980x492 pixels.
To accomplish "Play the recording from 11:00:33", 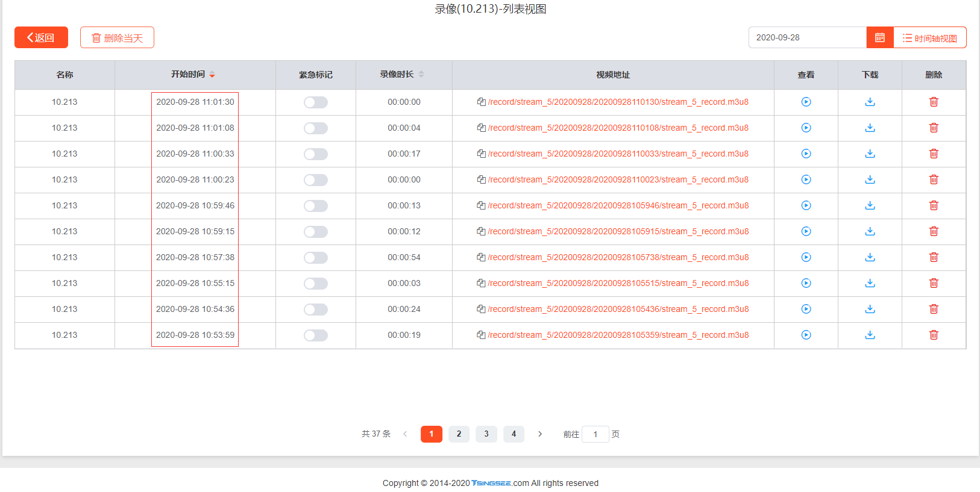I will coord(806,154).
